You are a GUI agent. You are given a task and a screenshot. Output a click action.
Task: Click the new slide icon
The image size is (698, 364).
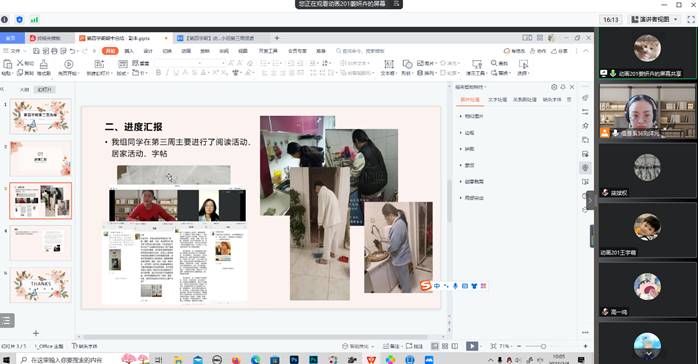pos(99,64)
